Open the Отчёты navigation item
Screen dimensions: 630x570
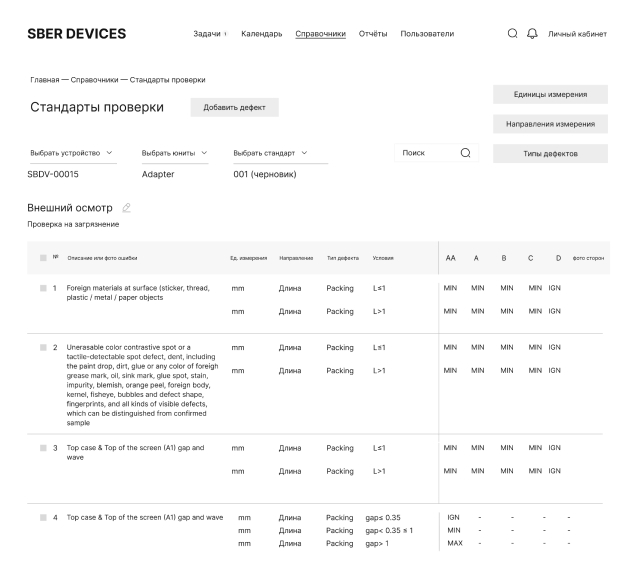pyautogui.click(x=373, y=34)
